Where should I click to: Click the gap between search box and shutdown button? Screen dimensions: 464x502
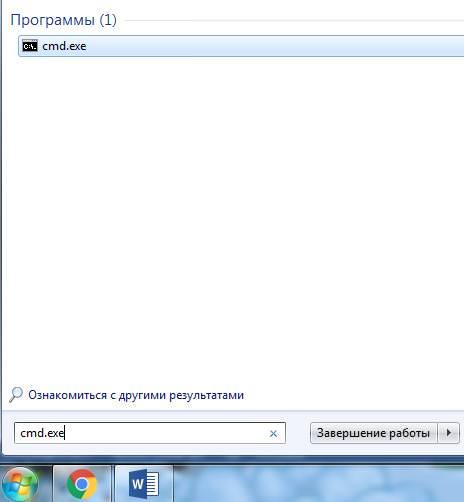[298, 433]
